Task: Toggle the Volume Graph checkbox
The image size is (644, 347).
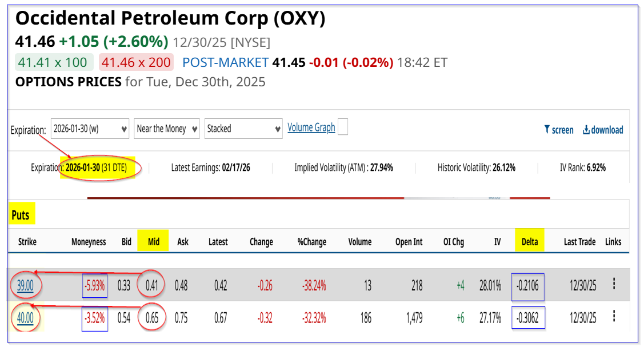Action: [x=343, y=128]
